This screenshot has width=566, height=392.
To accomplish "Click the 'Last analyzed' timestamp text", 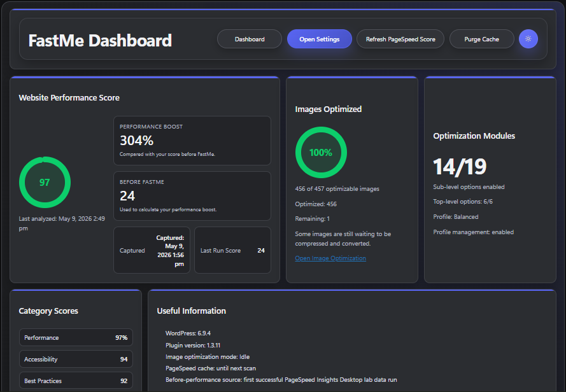I will (62, 223).
